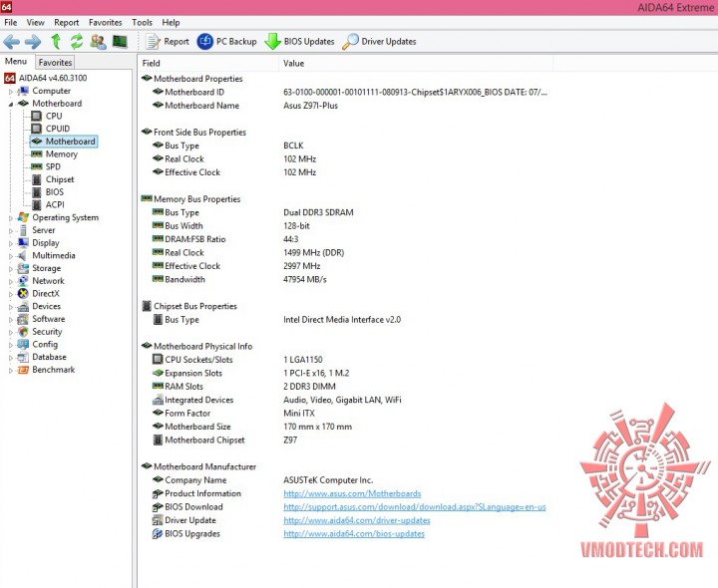Open the Report menu
This screenshot has height=588, width=718.
click(x=67, y=22)
